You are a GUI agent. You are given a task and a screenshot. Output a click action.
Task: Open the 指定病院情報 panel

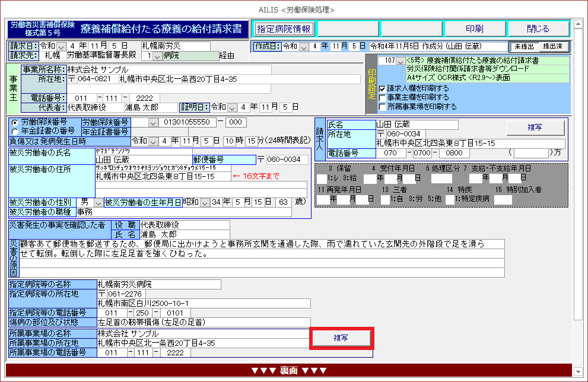point(283,28)
